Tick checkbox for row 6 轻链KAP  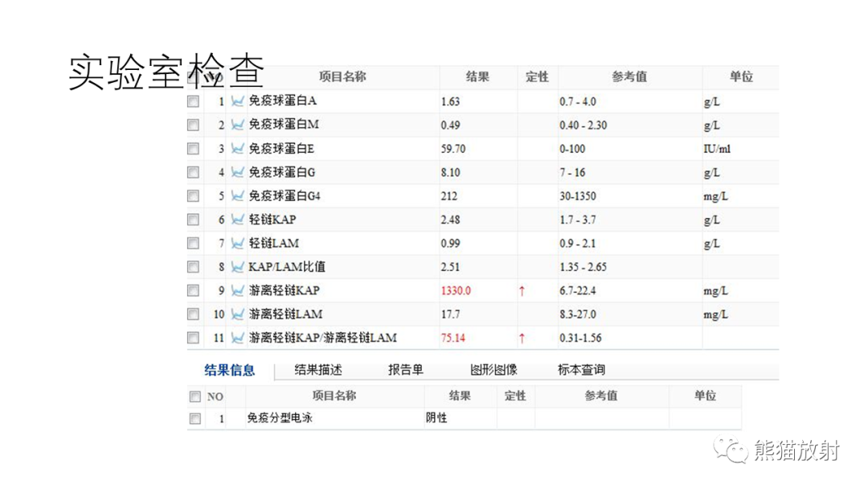193,220
